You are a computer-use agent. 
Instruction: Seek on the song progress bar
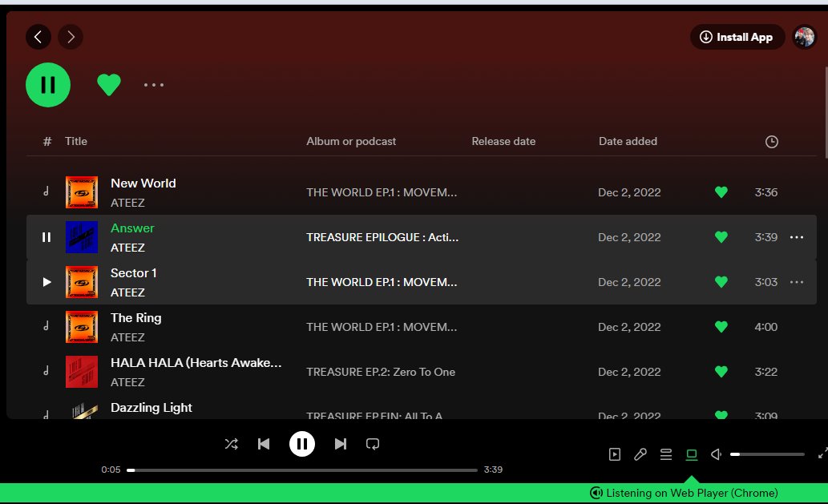(302, 470)
